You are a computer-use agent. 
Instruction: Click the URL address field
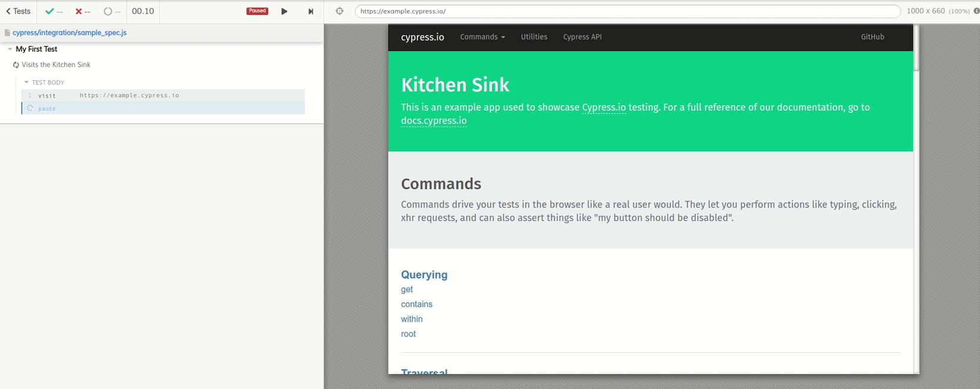click(628, 11)
